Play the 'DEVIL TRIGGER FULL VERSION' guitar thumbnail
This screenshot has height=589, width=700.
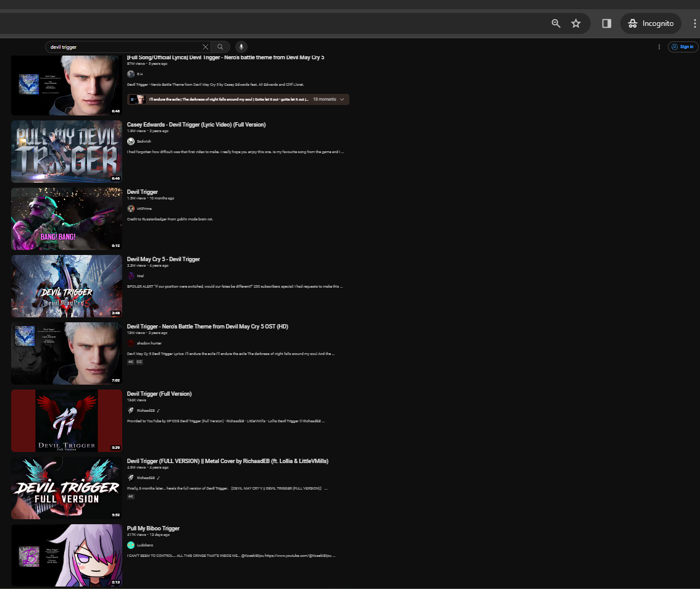[67, 488]
